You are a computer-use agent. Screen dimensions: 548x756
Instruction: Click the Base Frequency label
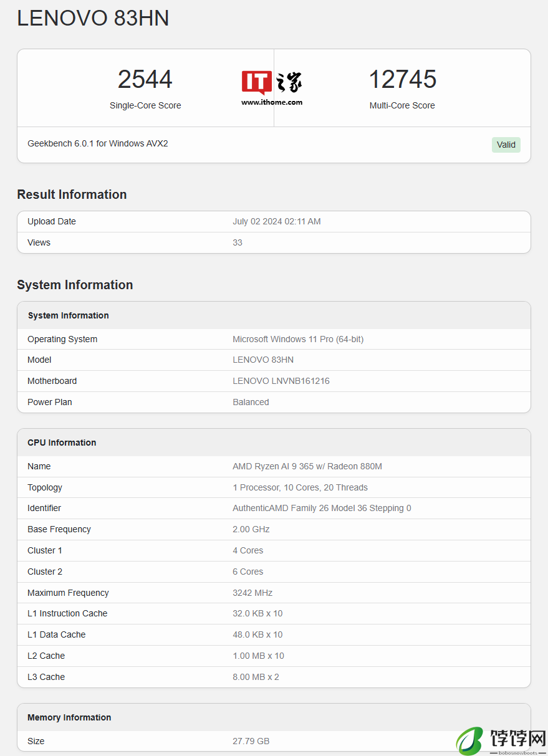59,529
